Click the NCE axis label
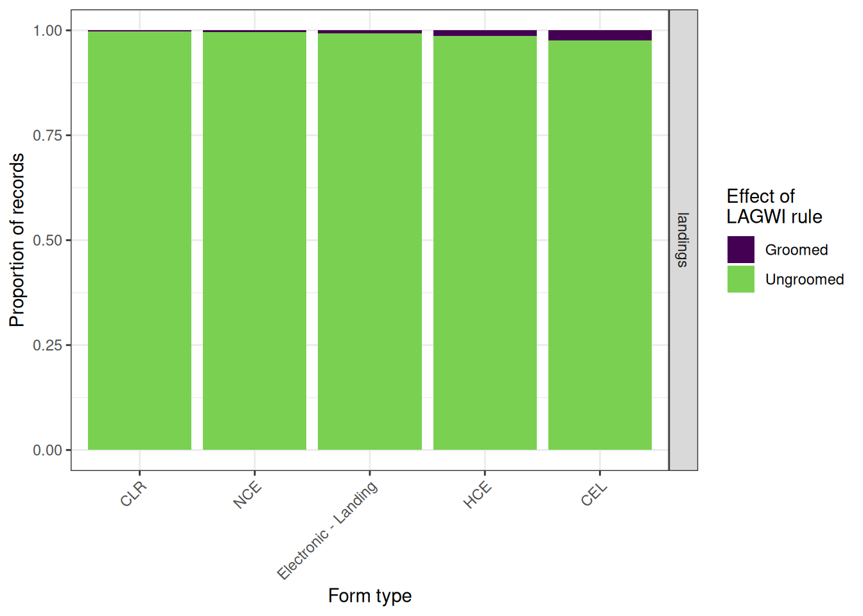Viewport: 863px width, 616px height. click(x=247, y=495)
